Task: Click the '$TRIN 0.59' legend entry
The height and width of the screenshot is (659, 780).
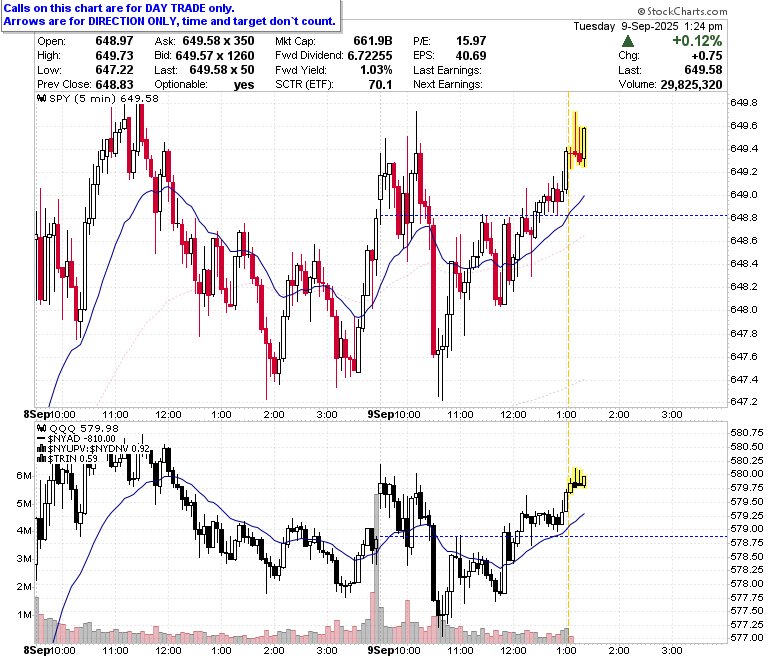Action: tap(73, 459)
